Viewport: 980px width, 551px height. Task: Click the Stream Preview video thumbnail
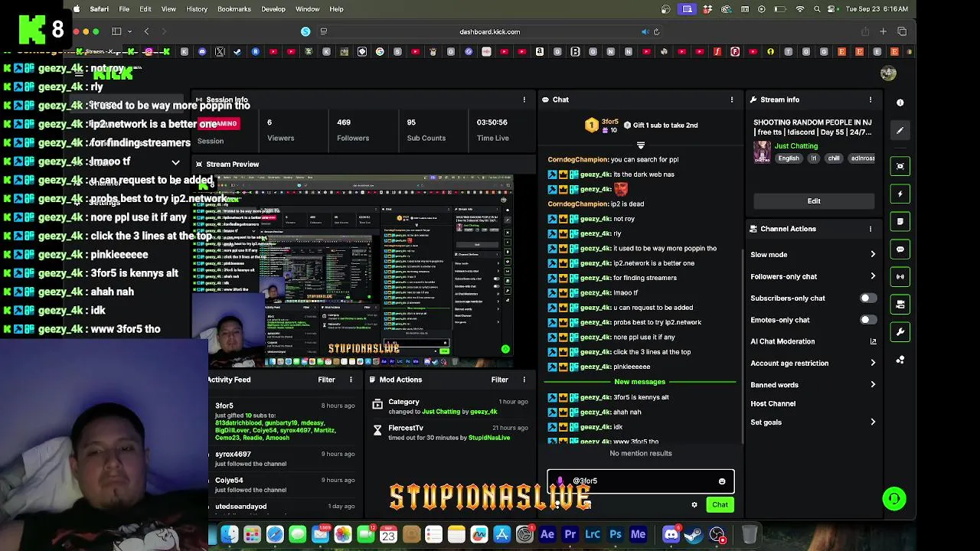(x=364, y=269)
